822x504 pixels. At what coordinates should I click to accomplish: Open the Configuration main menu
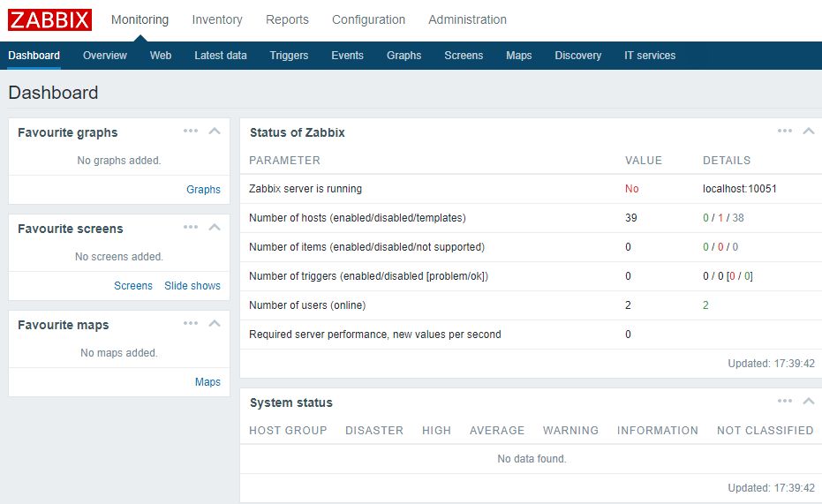click(368, 20)
